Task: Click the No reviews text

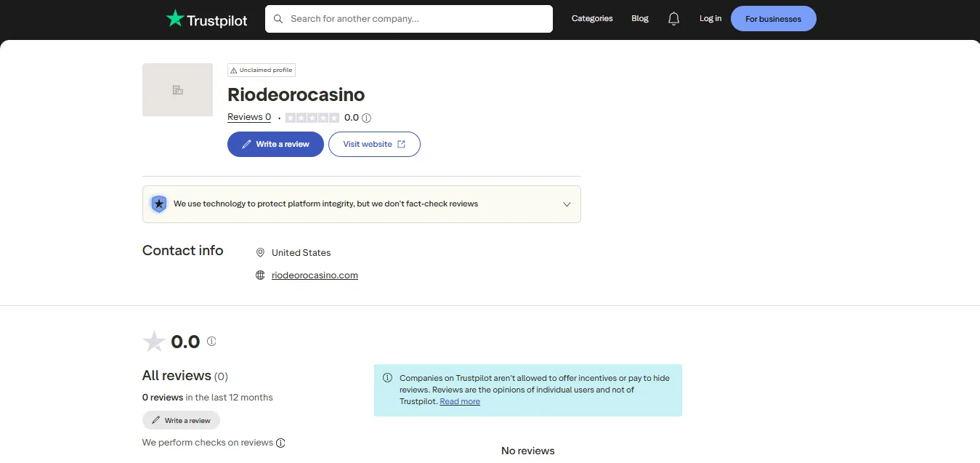Action: [528, 451]
